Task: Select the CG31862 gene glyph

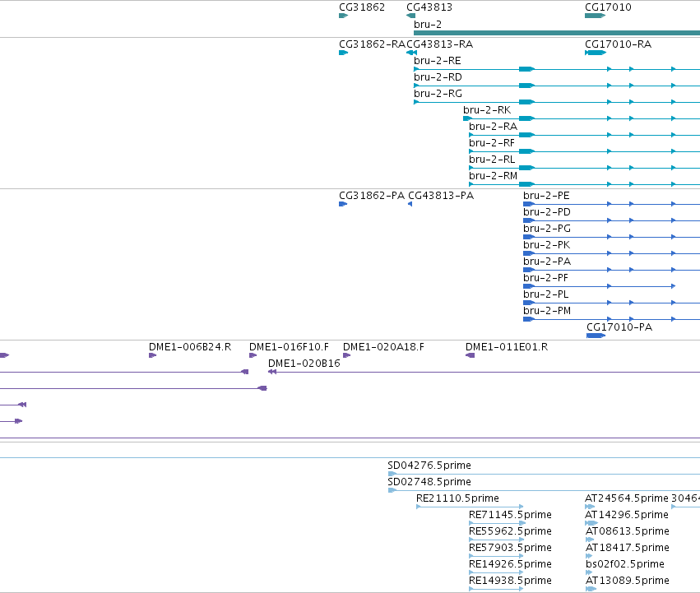Action: [343, 16]
